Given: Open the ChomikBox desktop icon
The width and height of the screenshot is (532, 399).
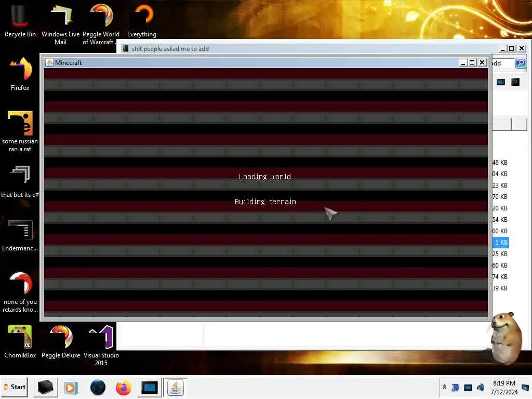Looking at the screenshot, I should pos(20,341).
